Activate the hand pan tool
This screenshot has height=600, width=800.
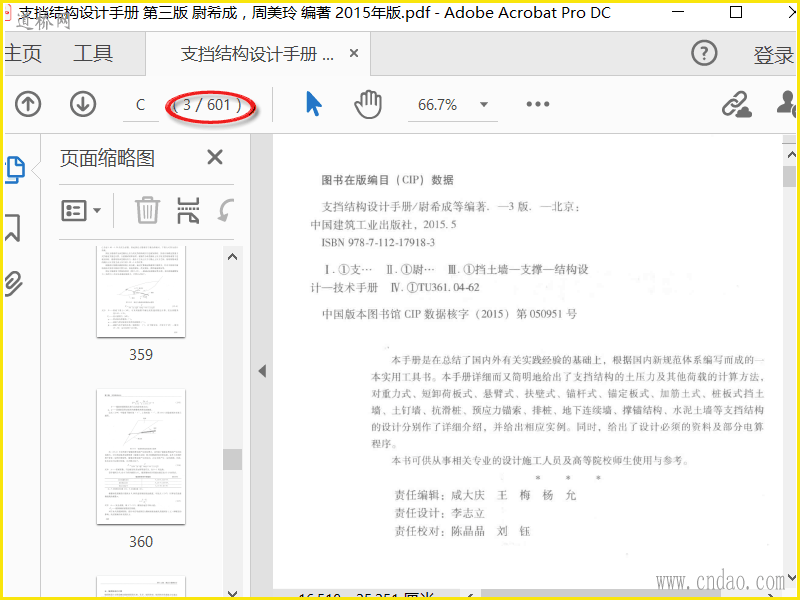pos(368,104)
